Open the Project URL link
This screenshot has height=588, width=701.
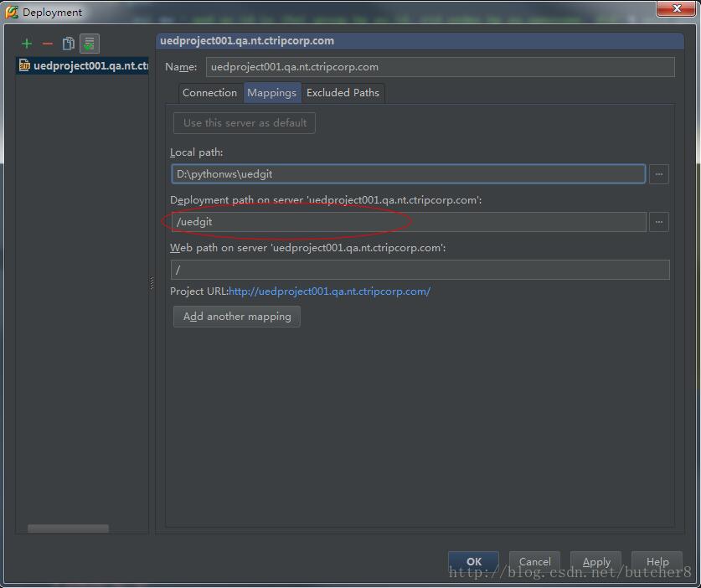point(329,291)
